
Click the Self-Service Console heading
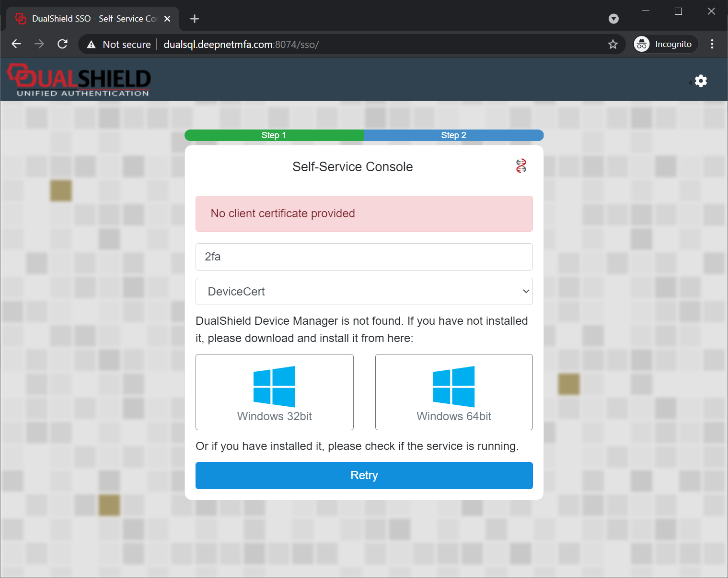pyautogui.click(x=353, y=166)
